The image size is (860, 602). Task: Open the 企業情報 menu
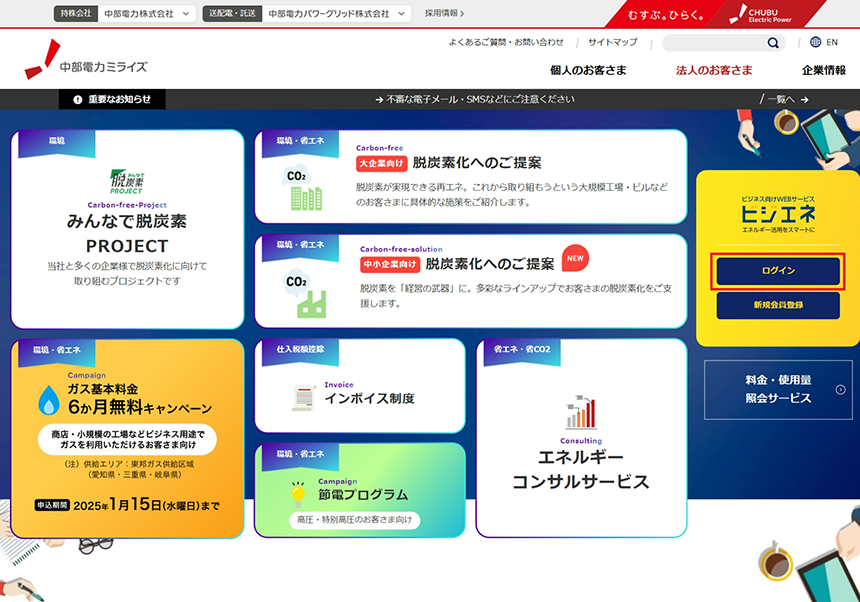pyautogui.click(x=824, y=70)
